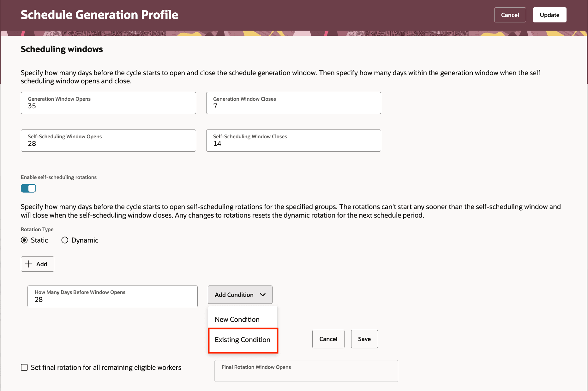The image size is (588, 391).
Task: Choose Existing Condition from the menu
Action: (242, 340)
